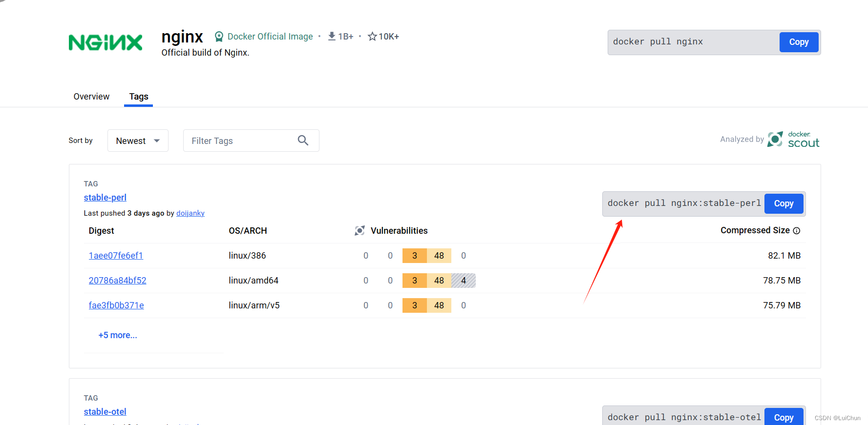Click the Docker Official Image label text
Viewport: 868px width, 425px height.
point(270,37)
